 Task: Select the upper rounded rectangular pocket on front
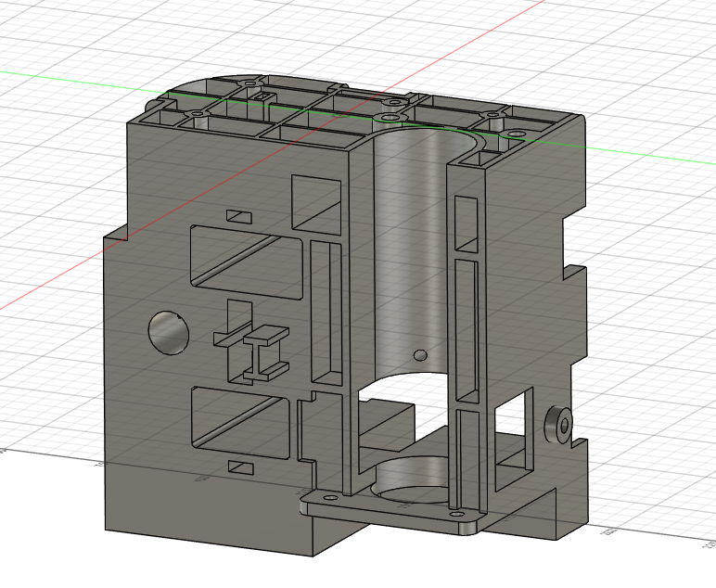tap(247, 262)
